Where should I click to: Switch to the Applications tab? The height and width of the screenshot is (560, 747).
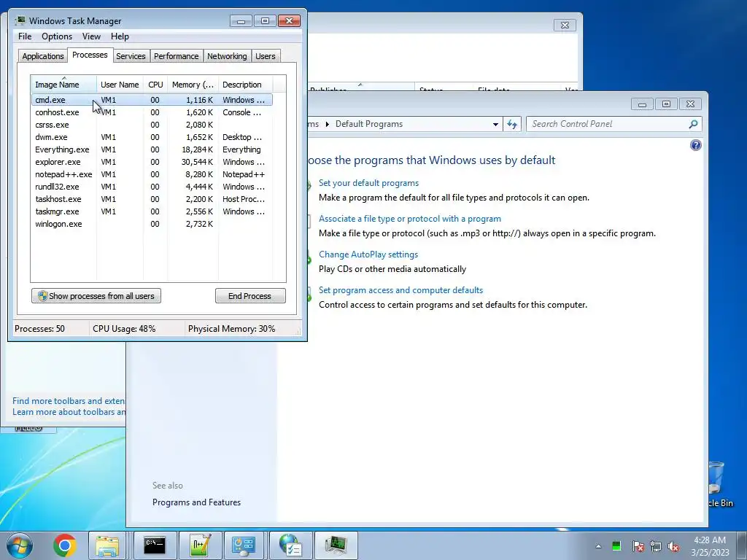[43, 56]
